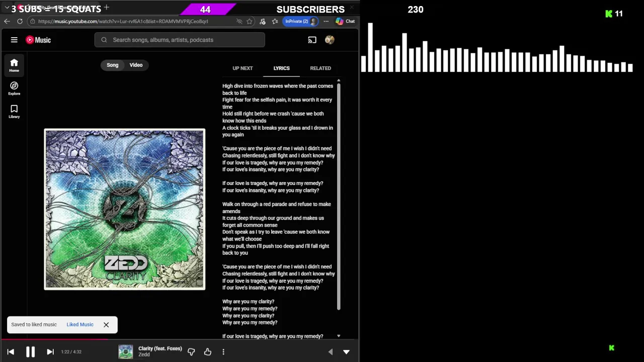Open the account avatar menu

click(330, 40)
